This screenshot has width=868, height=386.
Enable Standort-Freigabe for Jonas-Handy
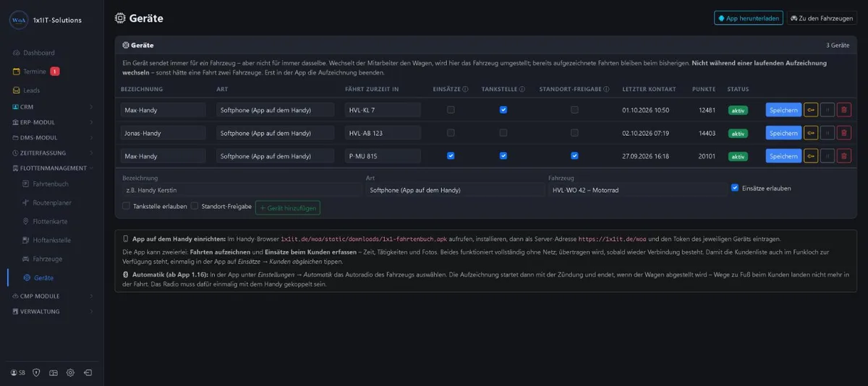(x=574, y=133)
